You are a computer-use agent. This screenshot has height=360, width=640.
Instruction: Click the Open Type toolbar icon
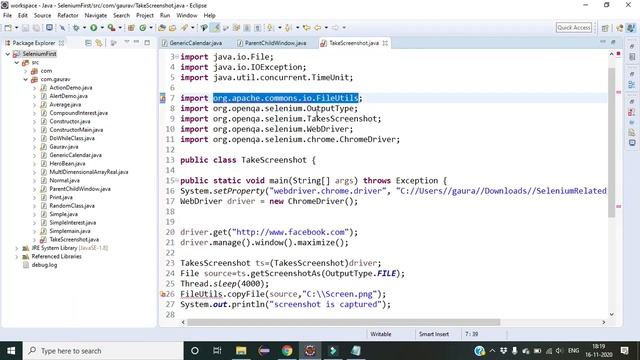click(162, 28)
